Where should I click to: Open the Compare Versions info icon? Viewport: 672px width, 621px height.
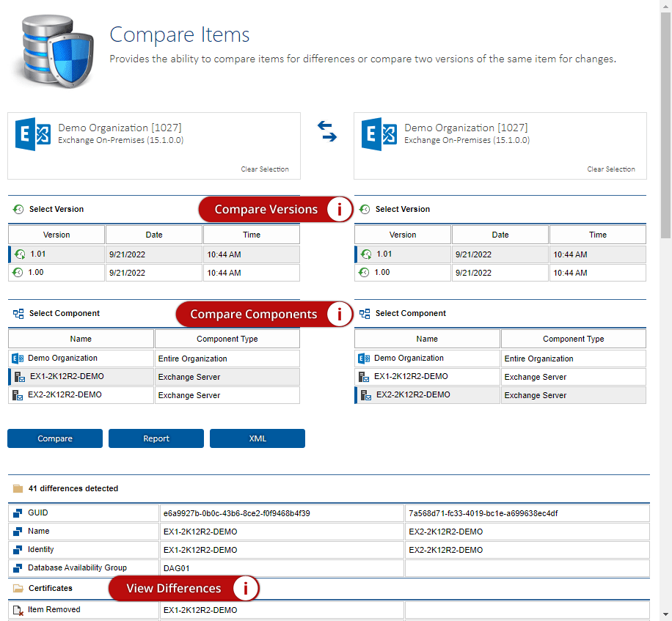(x=340, y=210)
